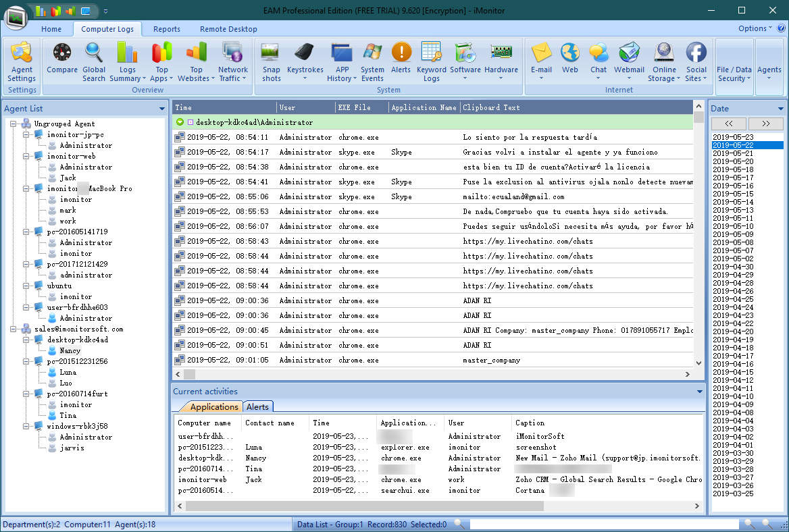Open the Options dropdown menu
This screenshot has height=532, width=789.
[755, 28]
